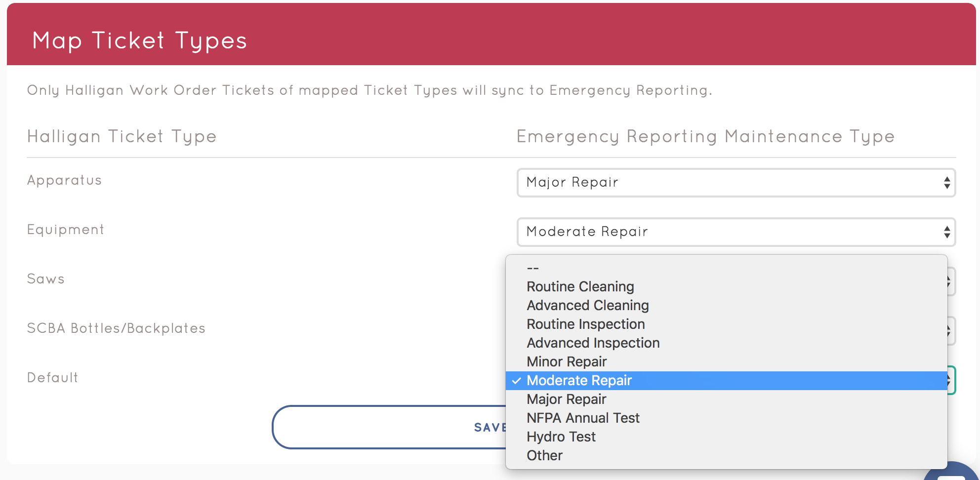Screen dimensions: 980x480
Task: Choose Advanced Cleaning from the list
Action: [x=727, y=306]
